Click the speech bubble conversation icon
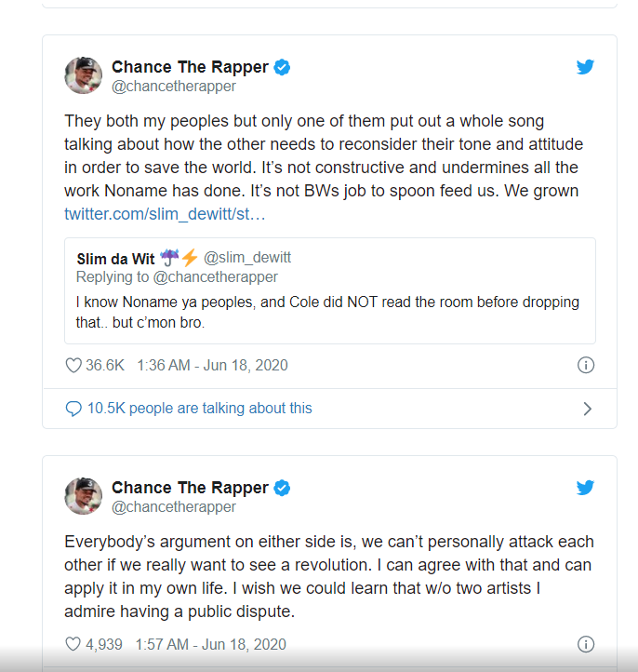 [x=73, y=409]
